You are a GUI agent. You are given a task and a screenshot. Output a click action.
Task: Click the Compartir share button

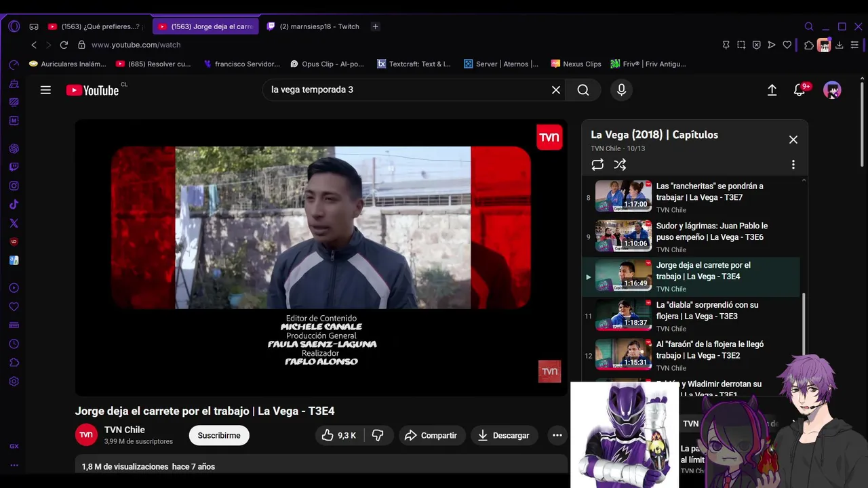coord(432,435)
